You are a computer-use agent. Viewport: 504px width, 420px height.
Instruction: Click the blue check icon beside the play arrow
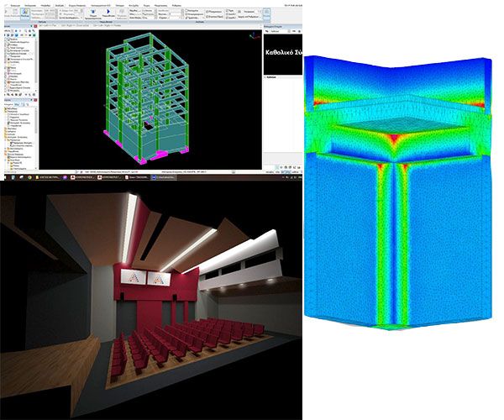coord(93,13)
